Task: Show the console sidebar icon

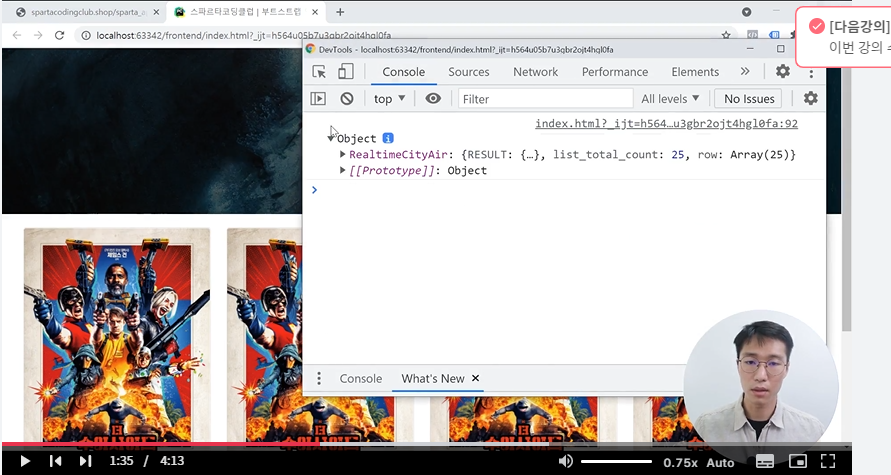Action: pos(318,99)
